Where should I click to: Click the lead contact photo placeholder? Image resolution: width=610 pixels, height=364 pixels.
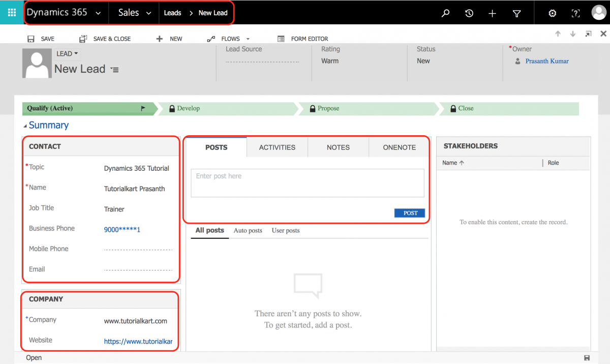(x=37, y=64)
